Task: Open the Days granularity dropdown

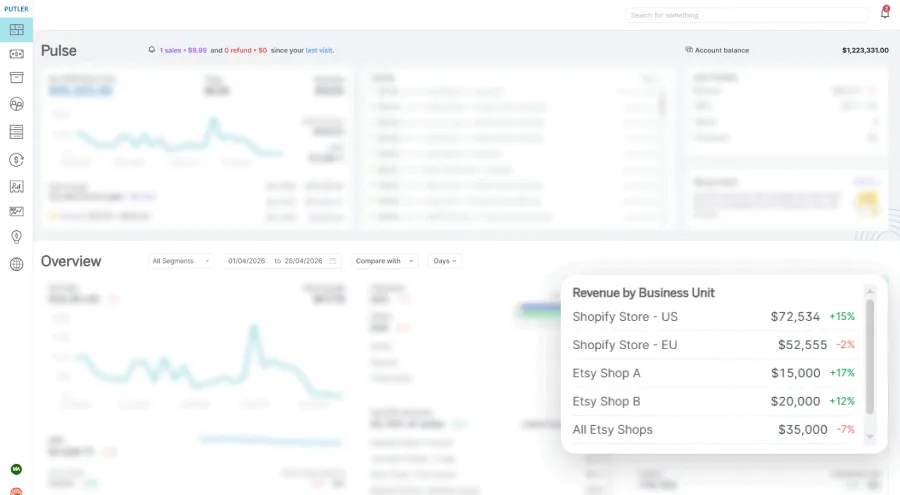Action: point(445,261)
